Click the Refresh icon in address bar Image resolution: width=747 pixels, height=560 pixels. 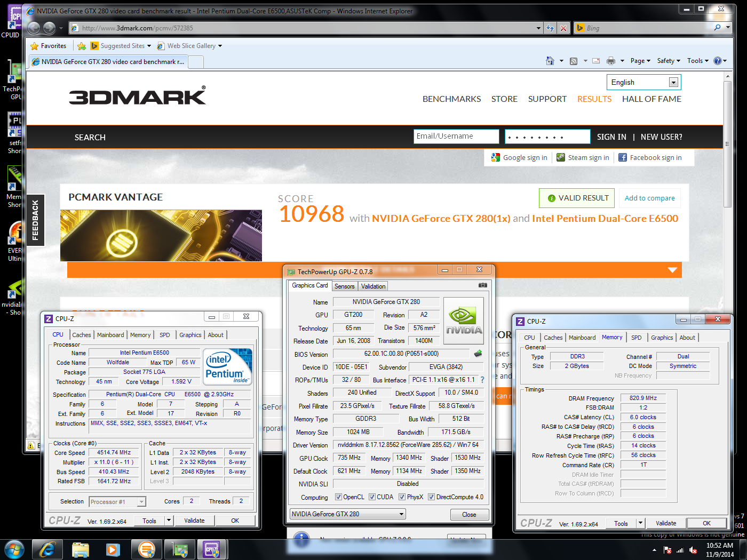point(550,28)
